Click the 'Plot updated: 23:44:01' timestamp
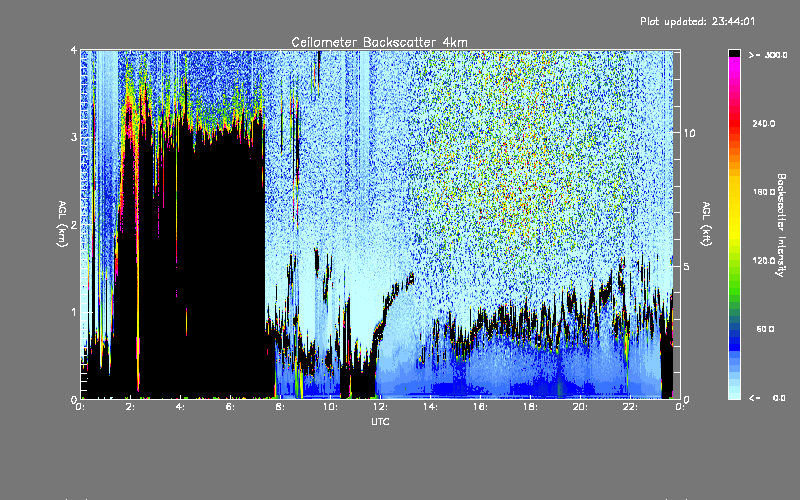Image resolution: width=800 pixels, height=500 pixels. [x=697, y=21]
